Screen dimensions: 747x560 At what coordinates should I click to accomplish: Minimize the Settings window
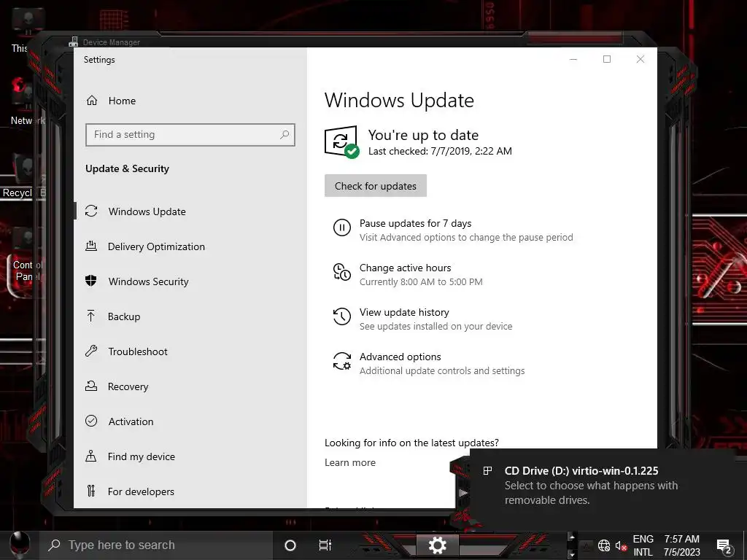pos(573,59)
